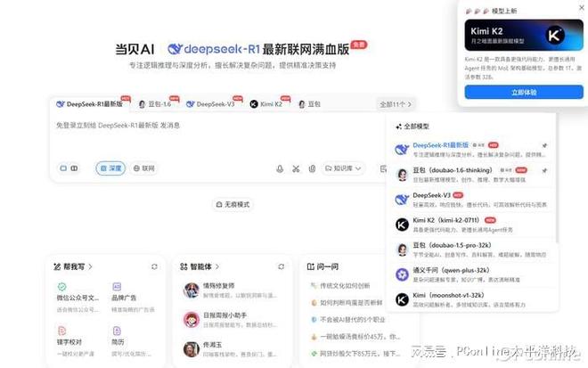Image resolution: width=588 pixels, height=368 pixels.
Task: Open the 微信公众号文 writing template
Action: tap(78, 298)
